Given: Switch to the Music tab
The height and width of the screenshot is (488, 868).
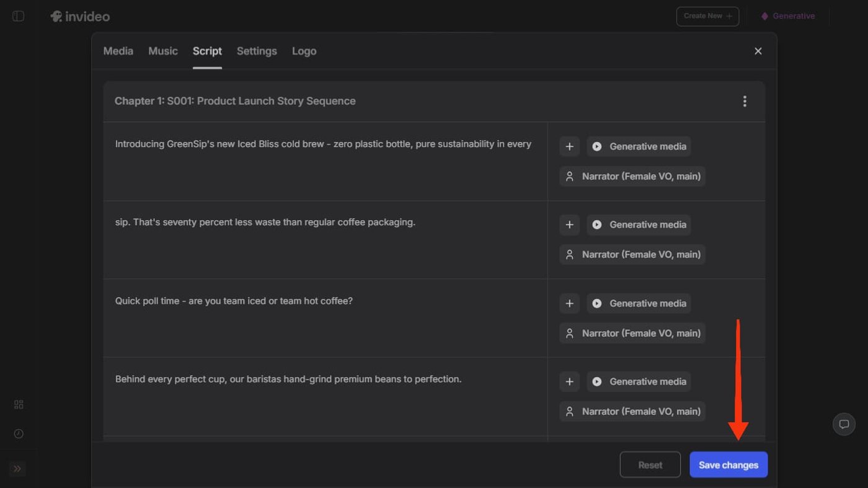Looking at the screenshot, I should click(x=163, y=51).
